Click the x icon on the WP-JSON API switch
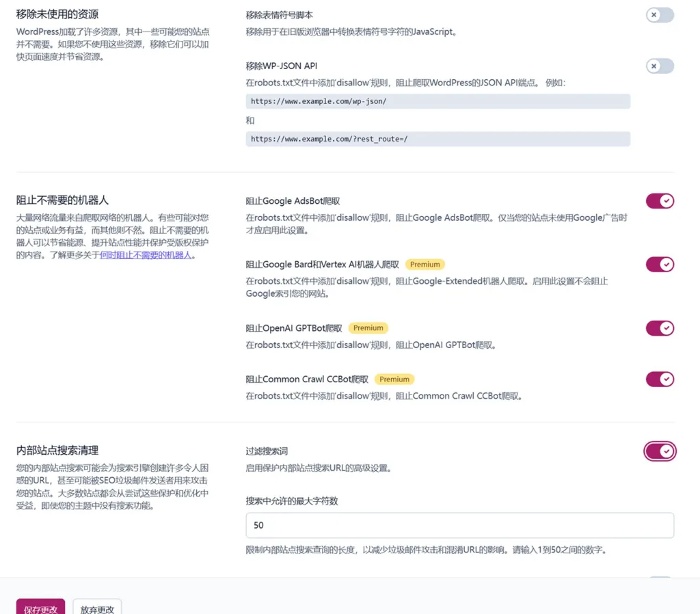Image resolution: width=700 pixels, height=614 pixels. point(653,66)
